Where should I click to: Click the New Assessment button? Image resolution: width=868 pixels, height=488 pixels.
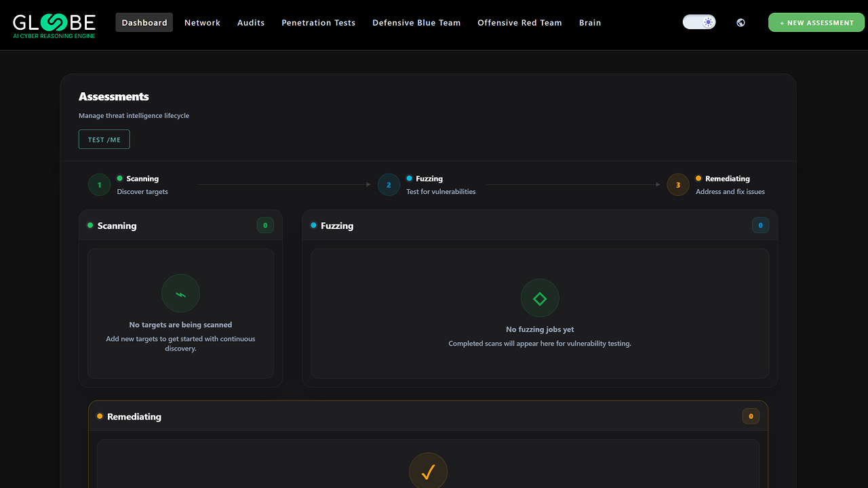(x=816, y=22)
